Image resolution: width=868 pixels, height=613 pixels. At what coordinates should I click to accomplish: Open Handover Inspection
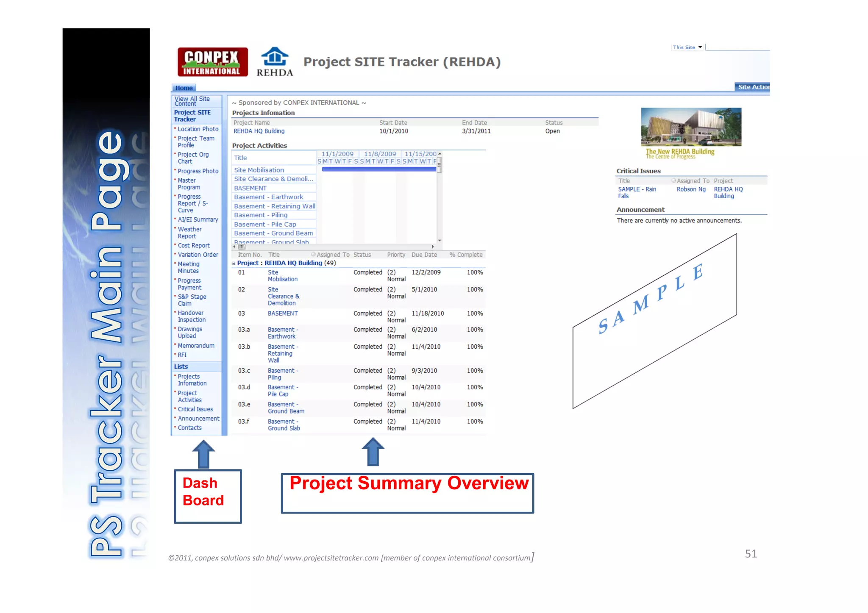pos(192,316)
